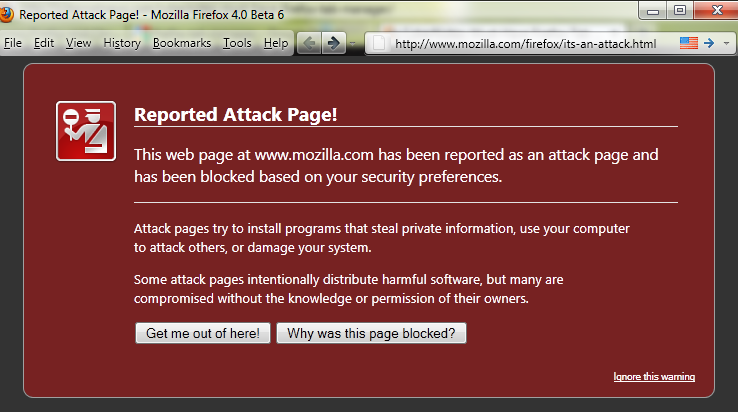Click the blue Go arrow in the address bar
This screenshot has height=412, width=738.
(x=708, y=43)
